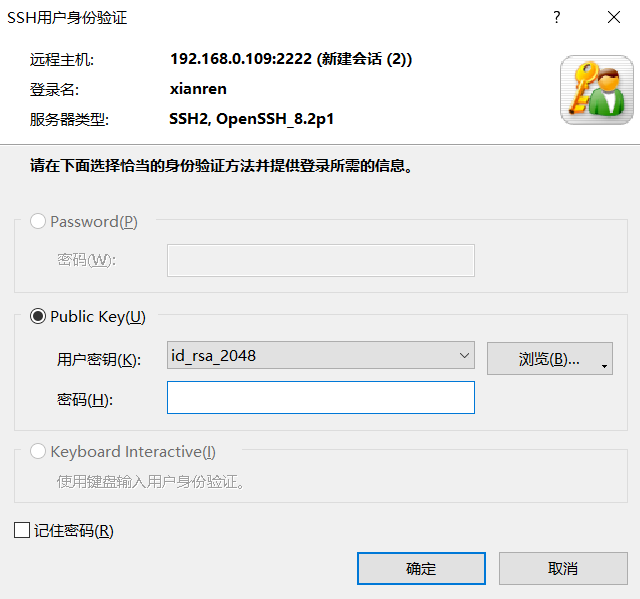Click the 服务器类型: label

pyautogui.click(x=69, y=120)
